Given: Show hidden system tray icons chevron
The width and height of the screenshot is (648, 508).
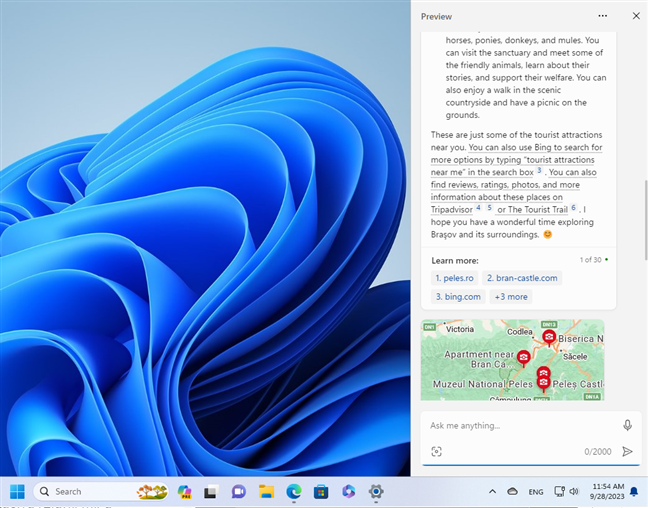Looking at the screenshot, I should [x=492, y=491].
